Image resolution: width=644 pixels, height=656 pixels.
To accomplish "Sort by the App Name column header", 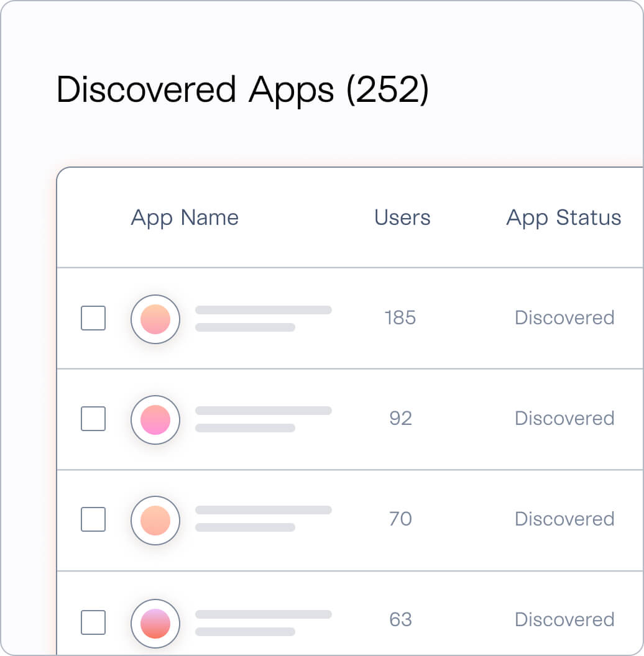I will [185, 217].
